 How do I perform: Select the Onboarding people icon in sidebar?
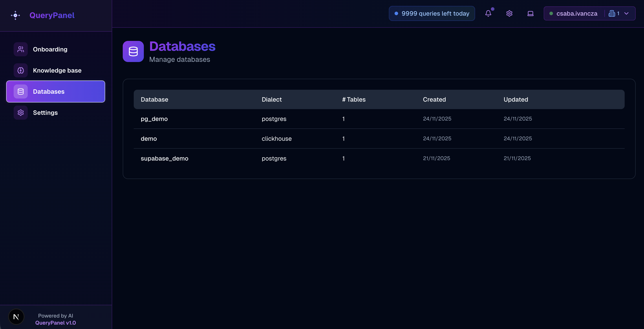20,49
